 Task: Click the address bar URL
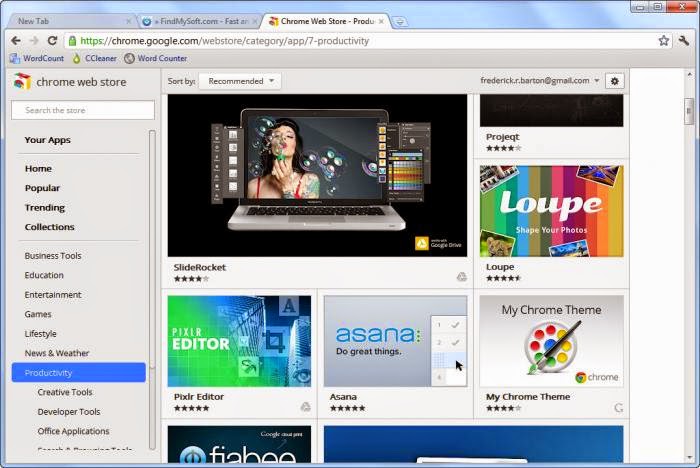225,41
